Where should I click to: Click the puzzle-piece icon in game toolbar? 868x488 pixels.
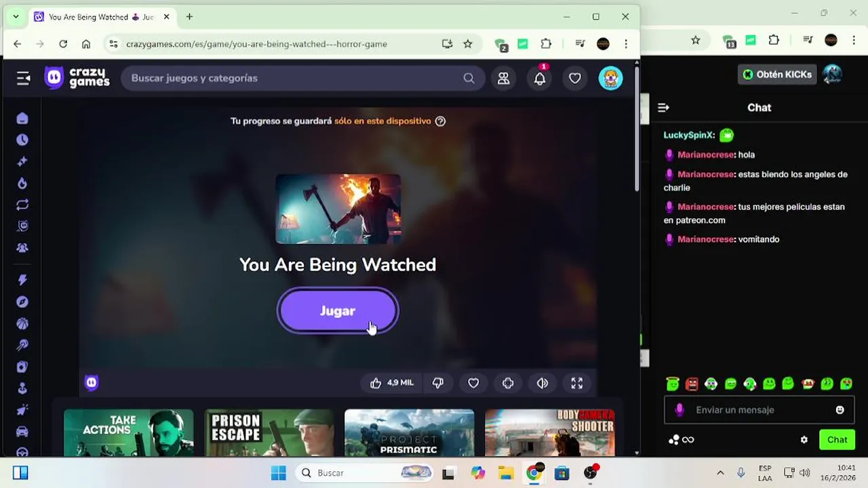508,383
